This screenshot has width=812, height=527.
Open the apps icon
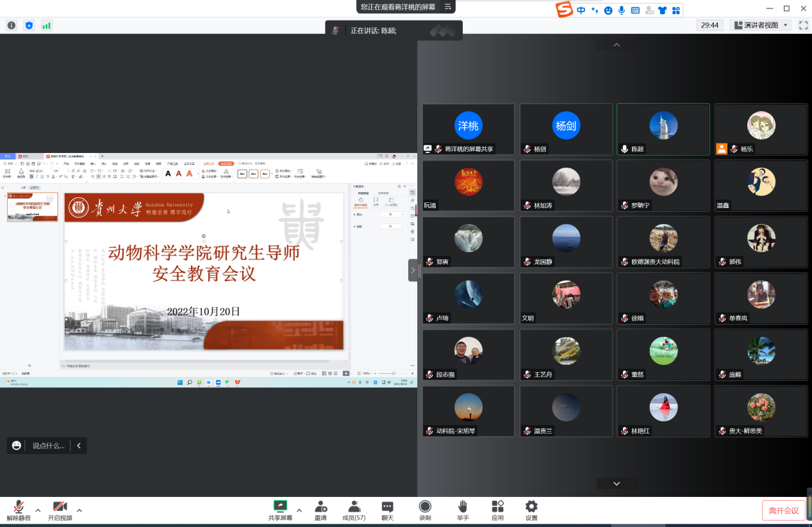497,507
